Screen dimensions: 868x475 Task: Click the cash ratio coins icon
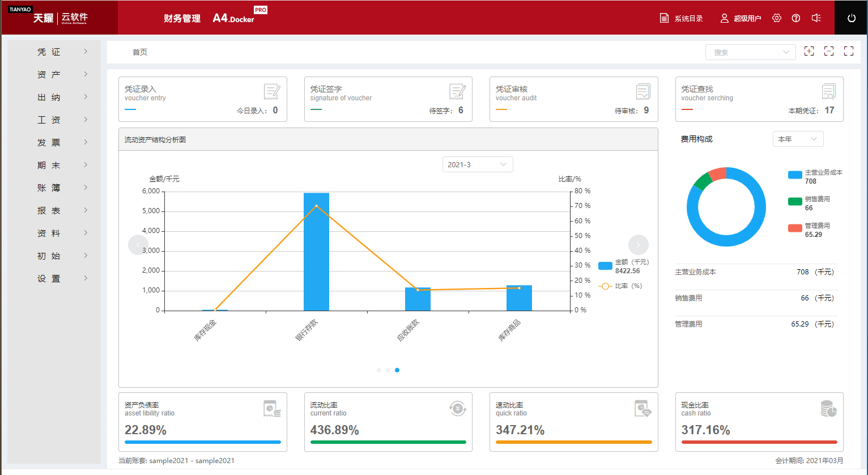828,408
